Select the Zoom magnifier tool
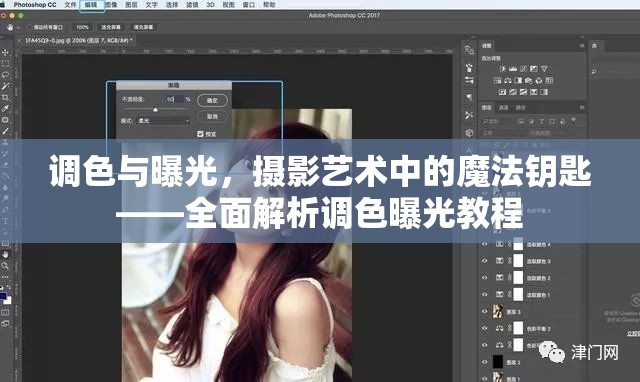This screenshot has width=640, height=382. click(x=5, y=266)
